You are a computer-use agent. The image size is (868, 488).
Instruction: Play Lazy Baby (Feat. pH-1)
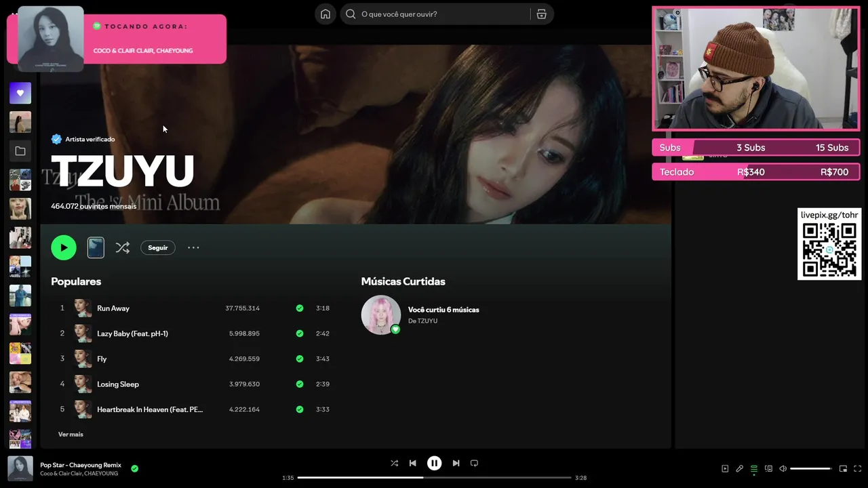click(132, 333)
